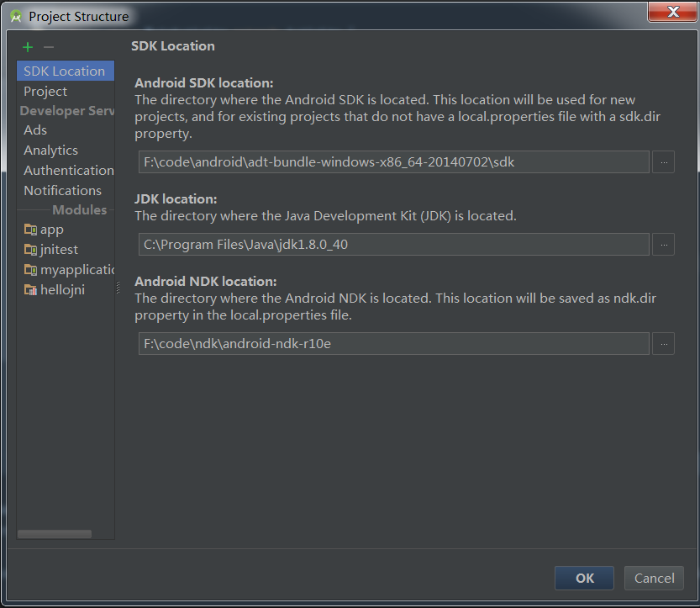Click the sidebar splitter grip handle

coord(118,288)
